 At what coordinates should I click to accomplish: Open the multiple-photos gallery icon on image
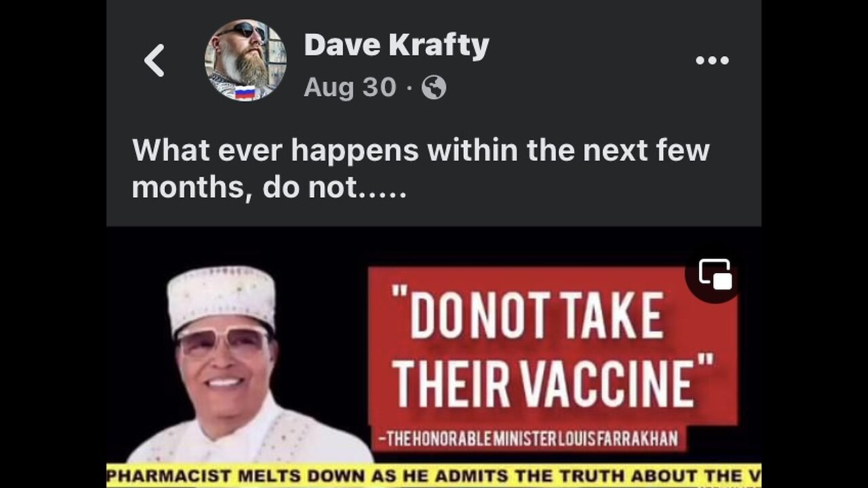click(715, 274)
